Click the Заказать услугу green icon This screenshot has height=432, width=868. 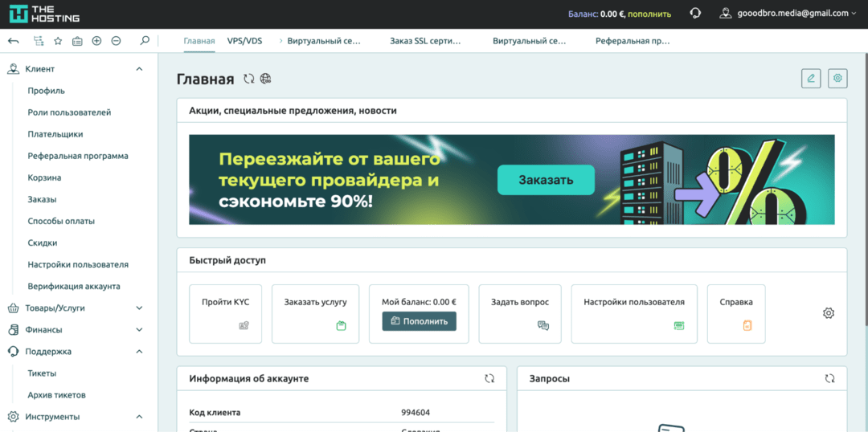coord(341,326)
